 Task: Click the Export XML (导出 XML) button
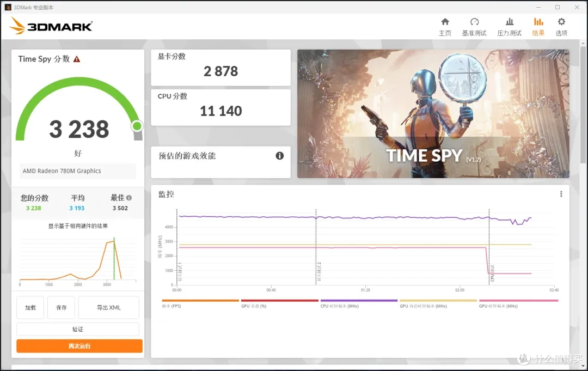109,308
